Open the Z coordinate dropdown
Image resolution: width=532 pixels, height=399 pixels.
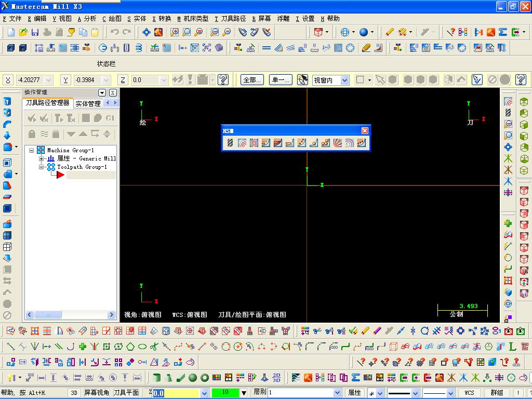point(164,80)
